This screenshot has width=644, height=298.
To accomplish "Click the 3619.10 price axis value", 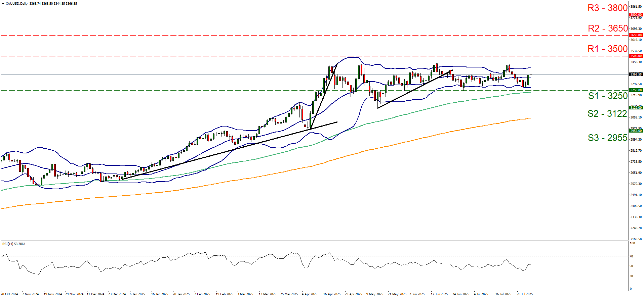I will click(x=636, y=40).
